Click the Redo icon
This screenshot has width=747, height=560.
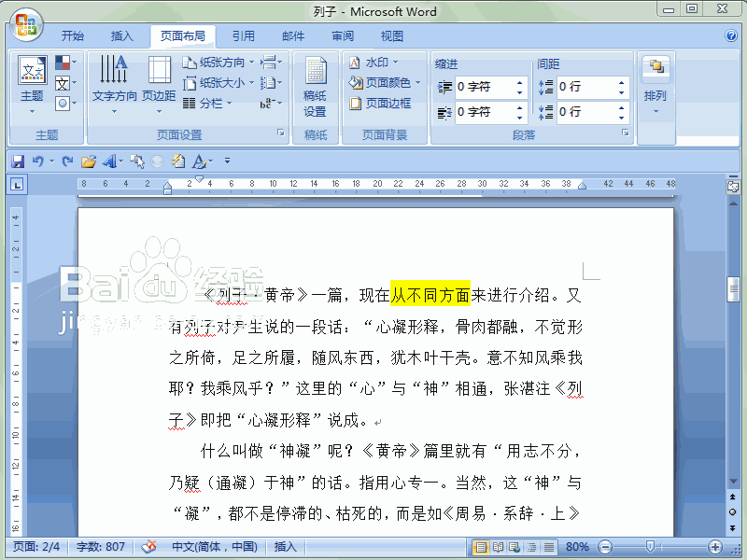coord(67,161)
